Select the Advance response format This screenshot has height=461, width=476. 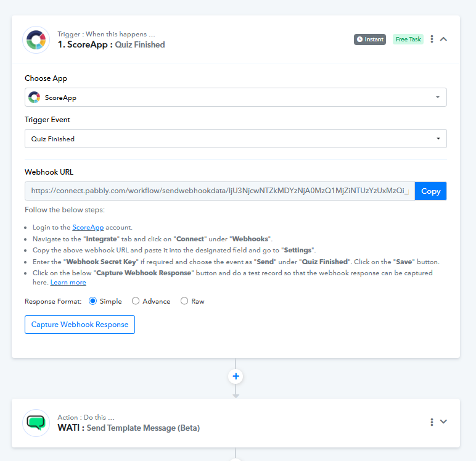(136, 301)
